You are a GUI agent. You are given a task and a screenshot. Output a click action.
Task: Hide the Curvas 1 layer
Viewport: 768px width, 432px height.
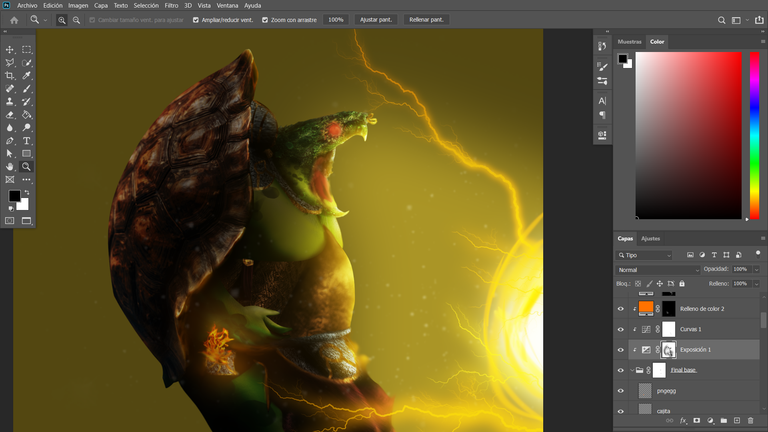click(x=621, y=330)
